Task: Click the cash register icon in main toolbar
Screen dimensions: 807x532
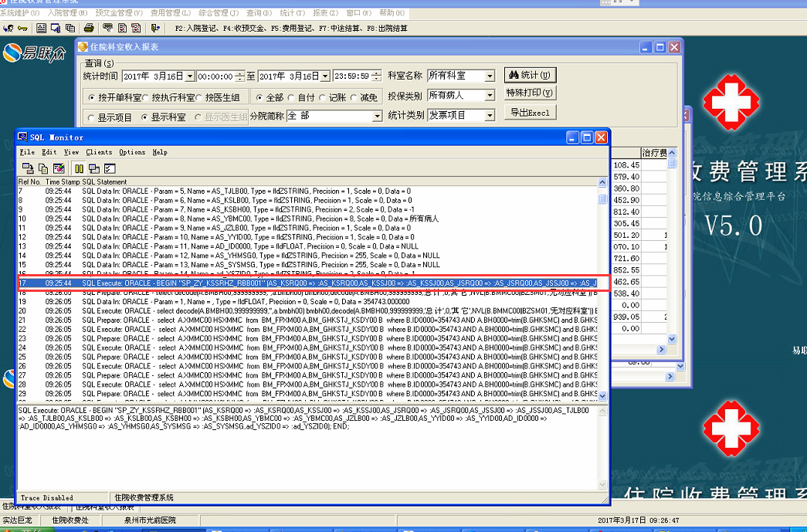Action: click(x=107, y=29)
